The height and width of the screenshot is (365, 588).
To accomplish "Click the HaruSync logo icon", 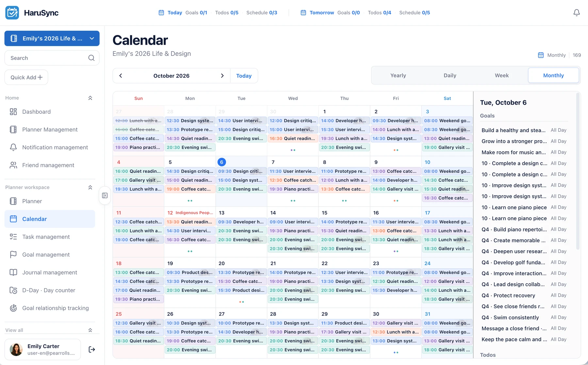I will [x=12, y=13].
